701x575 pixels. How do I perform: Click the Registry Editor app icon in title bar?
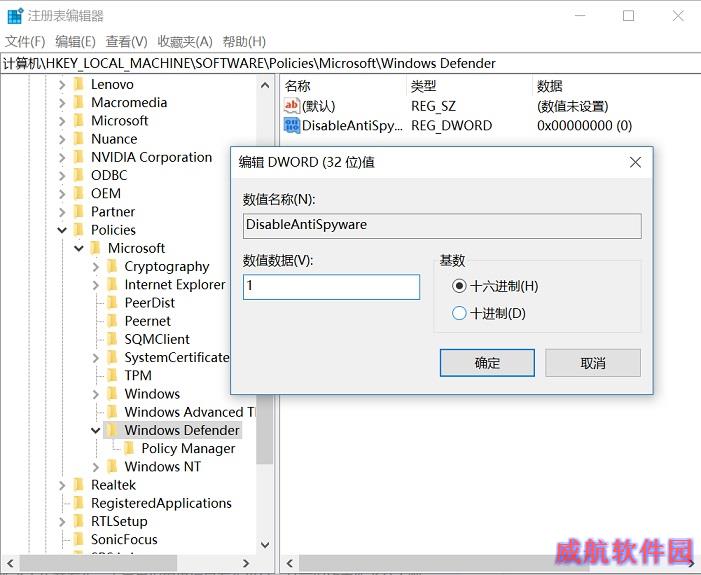[15, 16]
